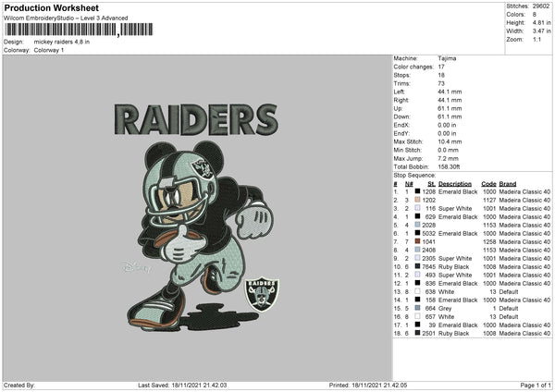This screenshot has width=555, height=392.
Task: Click the Max Stitch value 10.4 mm
Action: pos(450,141)
